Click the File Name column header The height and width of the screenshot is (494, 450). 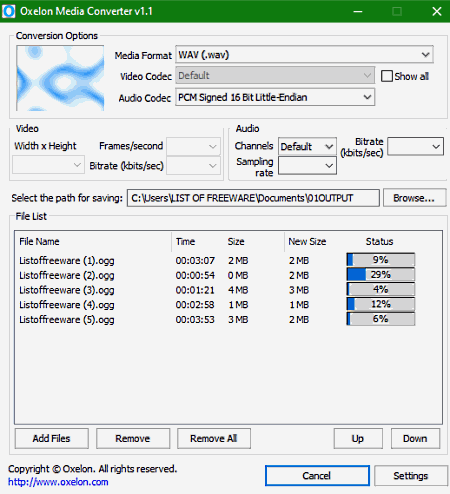coord(93,241)
